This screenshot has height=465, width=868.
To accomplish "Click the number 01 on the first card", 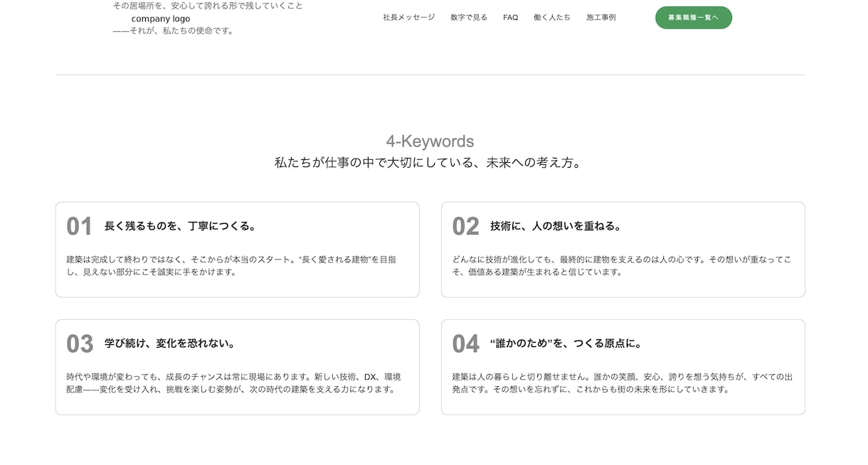I will click(80, 227).
